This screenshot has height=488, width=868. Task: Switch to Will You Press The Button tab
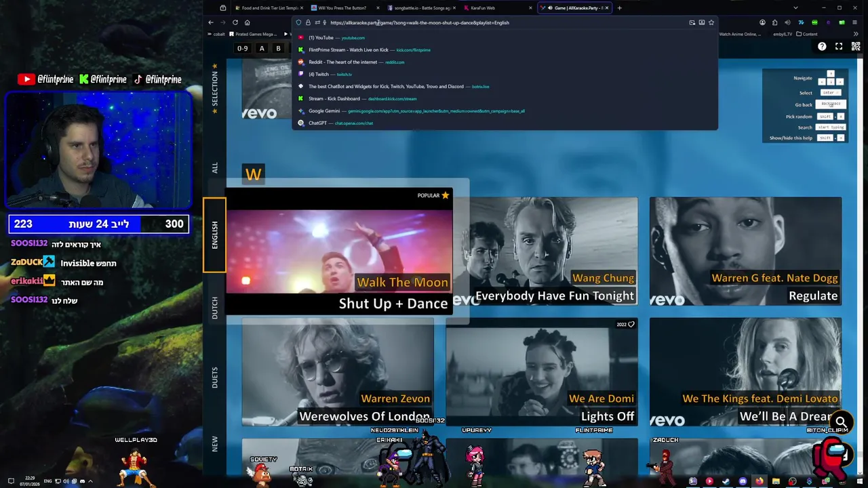click(x=344, y=7)
